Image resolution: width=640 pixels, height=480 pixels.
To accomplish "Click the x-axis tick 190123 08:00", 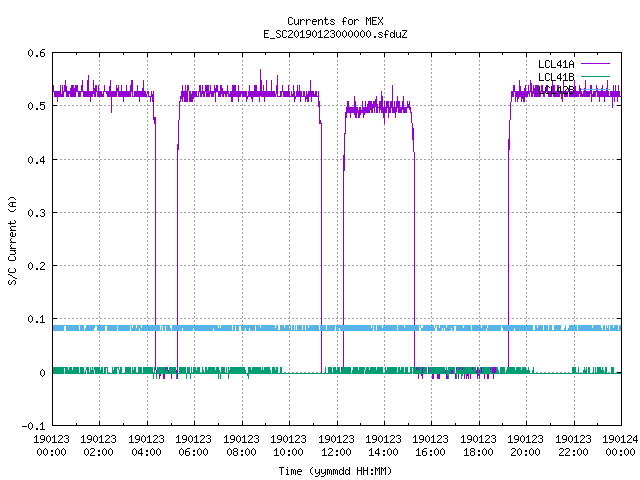I will coord(242,446).
